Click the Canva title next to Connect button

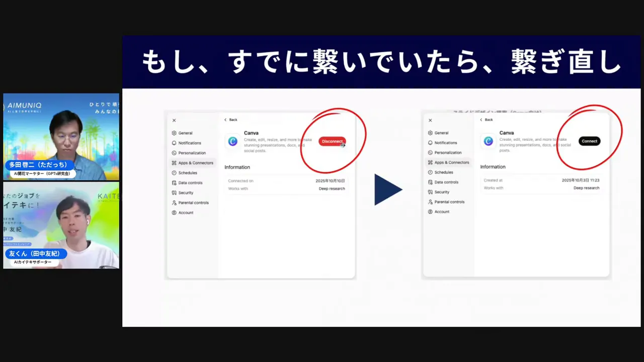[507, 133]
